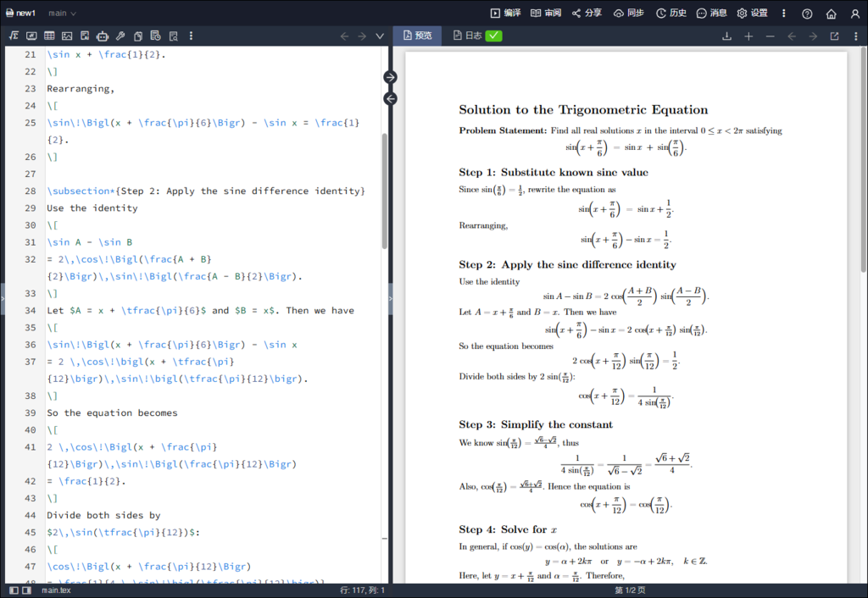Open the clock document icon in editor toolbar

coord(156,36)
